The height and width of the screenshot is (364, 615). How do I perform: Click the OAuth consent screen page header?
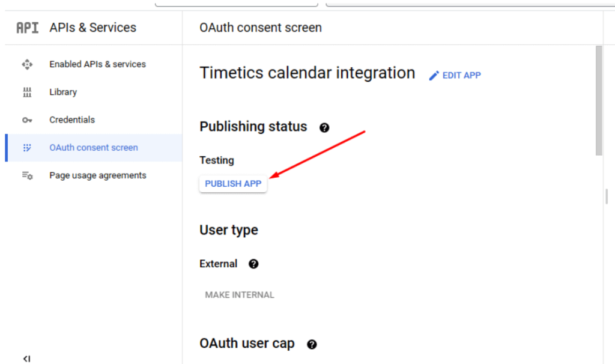pyautogui.click(x=261, y=28)
